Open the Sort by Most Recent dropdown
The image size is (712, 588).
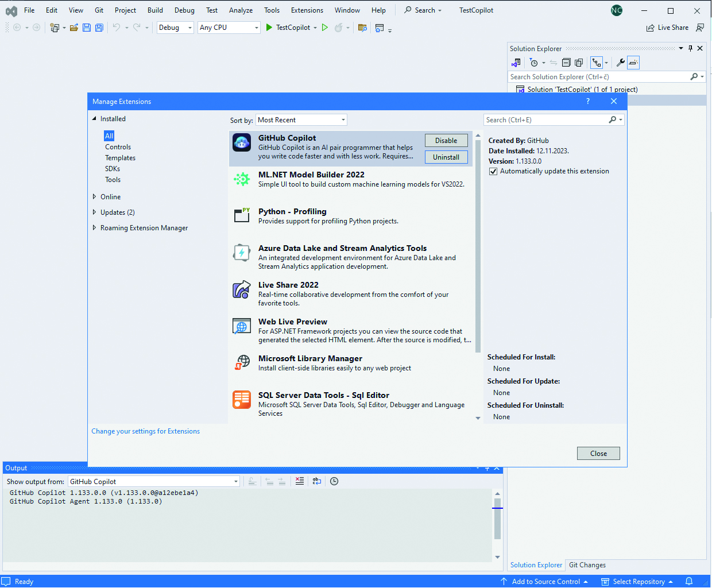(x=301, y=120)
